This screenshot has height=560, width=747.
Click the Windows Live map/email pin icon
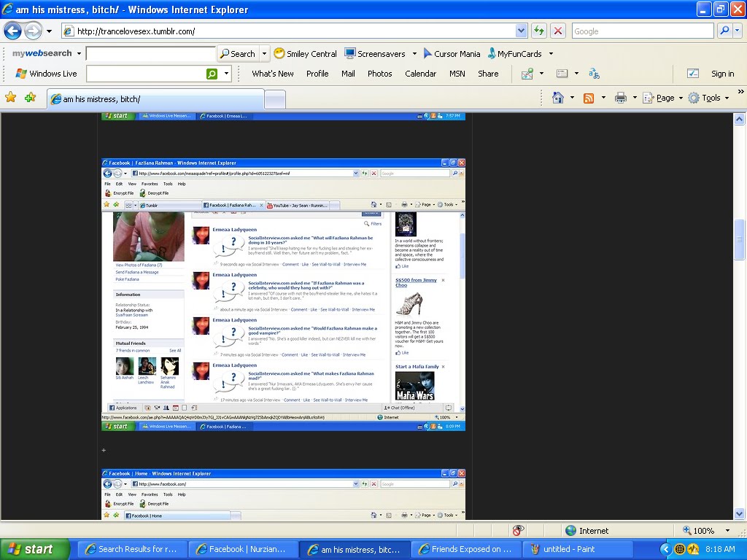coord(527,74)
